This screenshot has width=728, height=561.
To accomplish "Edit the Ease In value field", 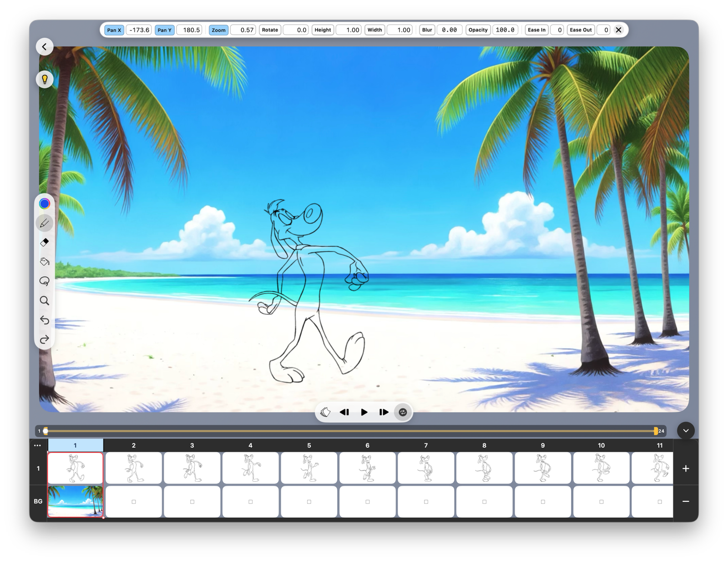I will [557, 30].
